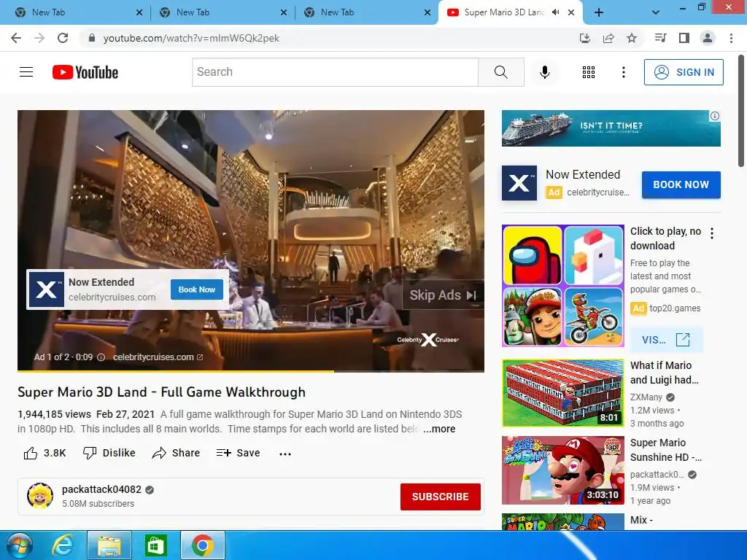Toggle Chrome side panel
The height and width of the screenshot is (560, 747).
tap(684, 38)
